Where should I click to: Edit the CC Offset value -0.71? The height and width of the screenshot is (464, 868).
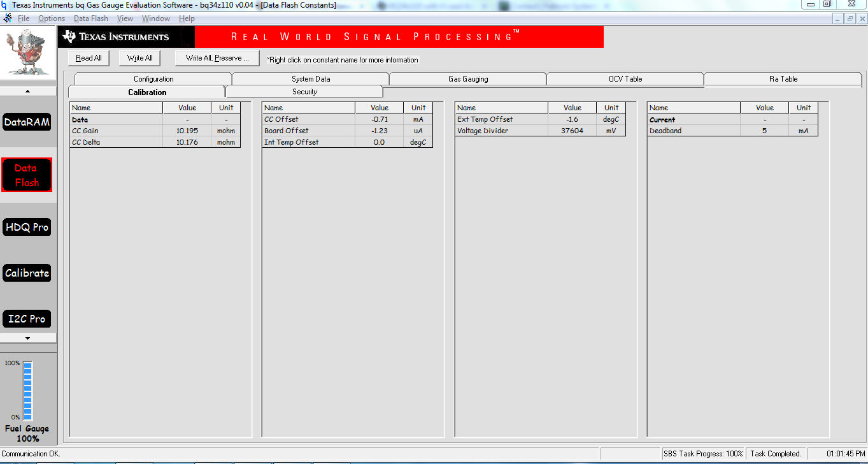click(380, 119)
